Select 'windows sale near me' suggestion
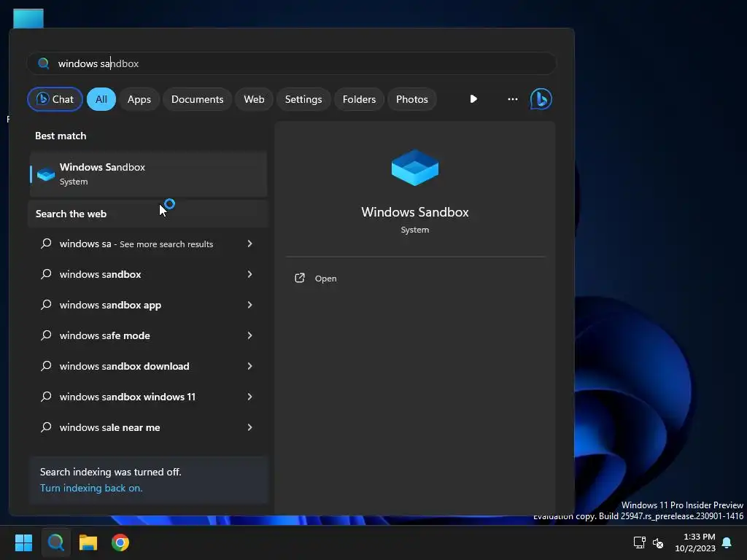747x560 pixels. [148, 427]
